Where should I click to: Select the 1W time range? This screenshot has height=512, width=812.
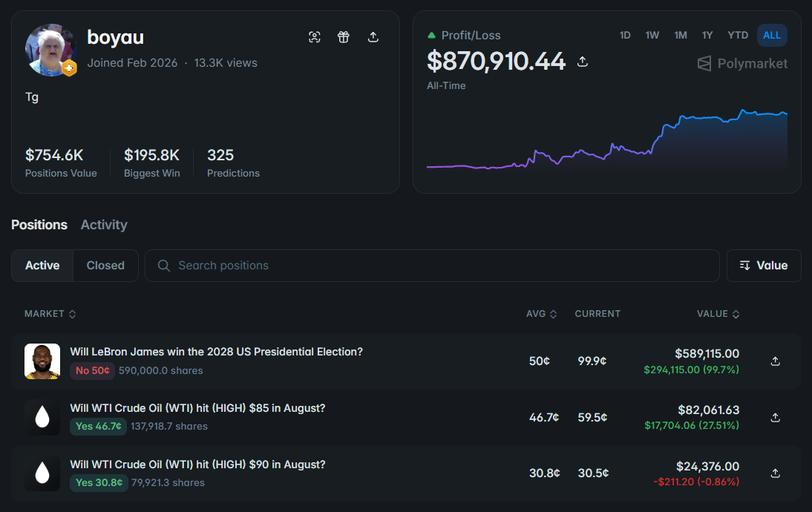point(652,35)
